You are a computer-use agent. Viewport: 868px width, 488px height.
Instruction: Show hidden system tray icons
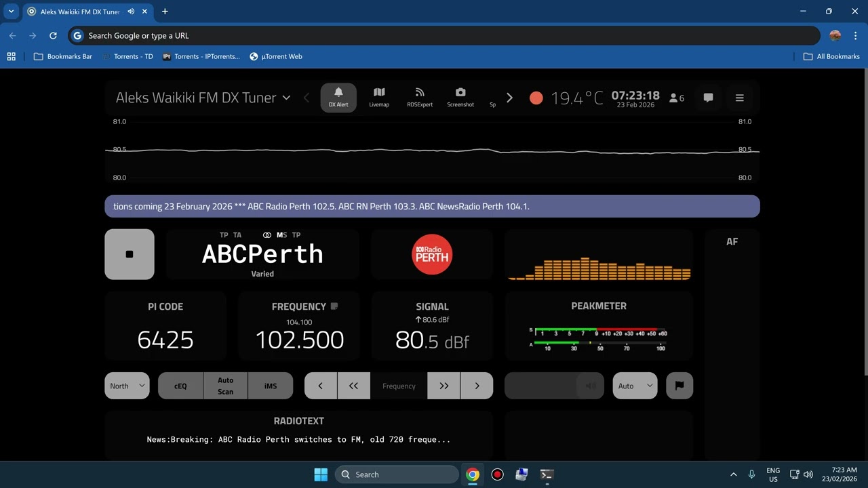click(x=733, y=474)
